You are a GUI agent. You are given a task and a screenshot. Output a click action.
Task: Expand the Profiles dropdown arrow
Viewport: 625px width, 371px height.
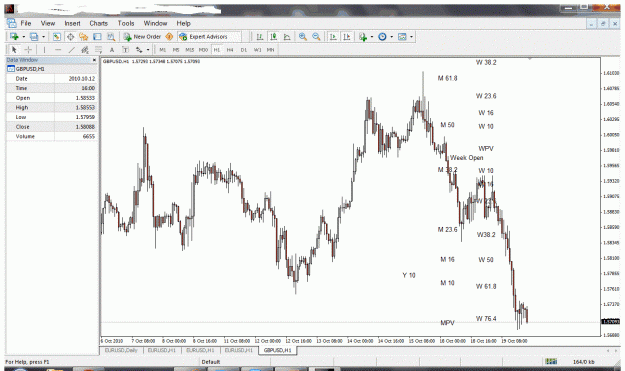pyautogui.click(x=43, y=37)
